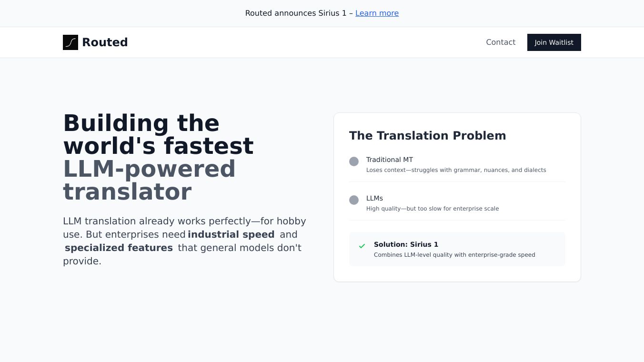This screenshot has height=362, width=644.
Task: Select the 'LLMs' item label
Action: pyautogui.click(x=374, y=198)
